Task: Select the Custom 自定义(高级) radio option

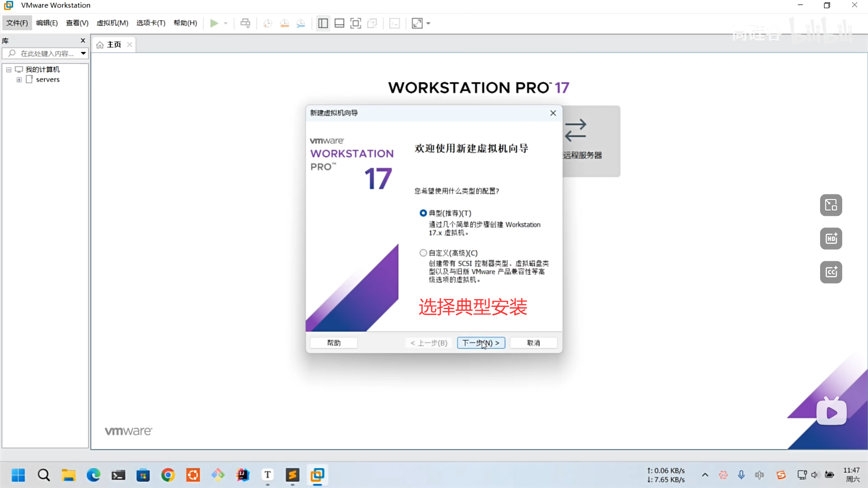Action: 423,253
